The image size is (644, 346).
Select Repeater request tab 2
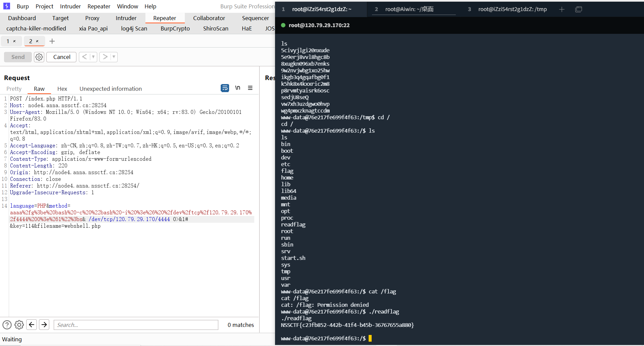click(31, 41)
